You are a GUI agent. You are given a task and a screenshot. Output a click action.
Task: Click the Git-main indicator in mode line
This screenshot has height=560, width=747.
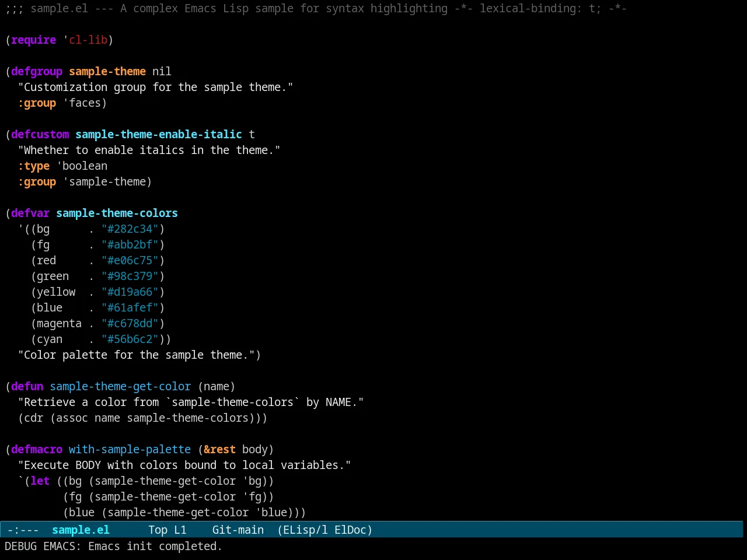coord(238,530)
